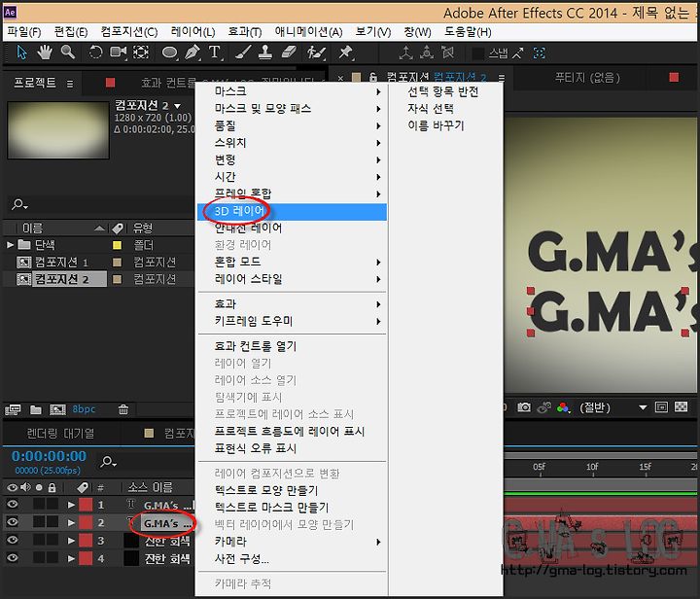Click the Interpret Footage icon in Project panel
700x599 pixels.
(13, 409)
